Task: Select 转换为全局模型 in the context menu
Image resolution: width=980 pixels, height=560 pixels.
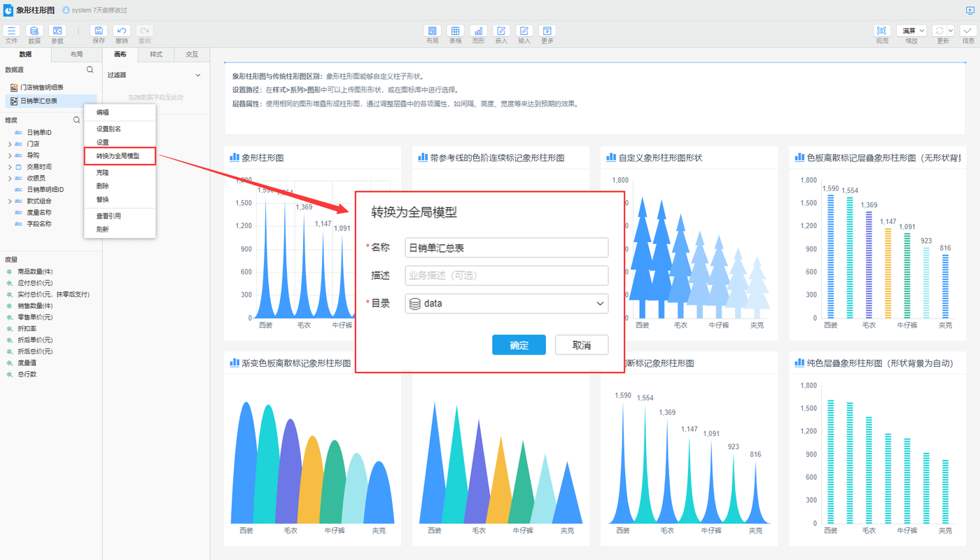Action: pyautogui.click(x=118, y=156)
